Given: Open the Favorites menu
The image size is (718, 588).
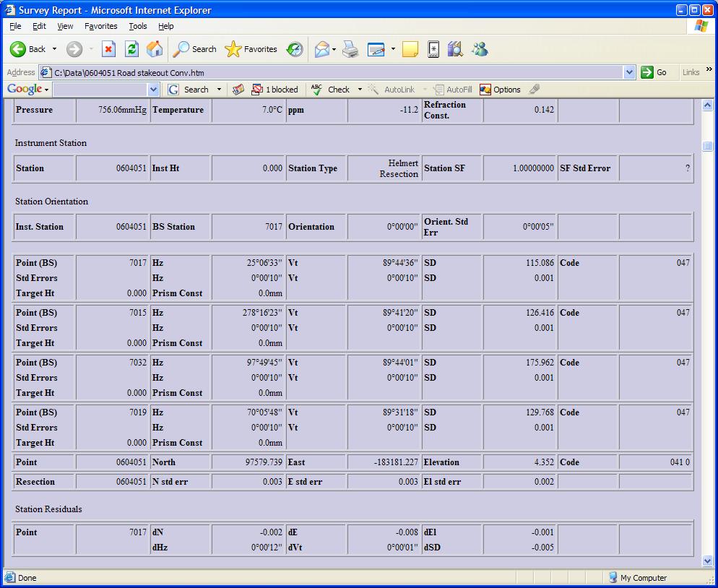Looking at the screenshot, I should [x=100, y=26].
